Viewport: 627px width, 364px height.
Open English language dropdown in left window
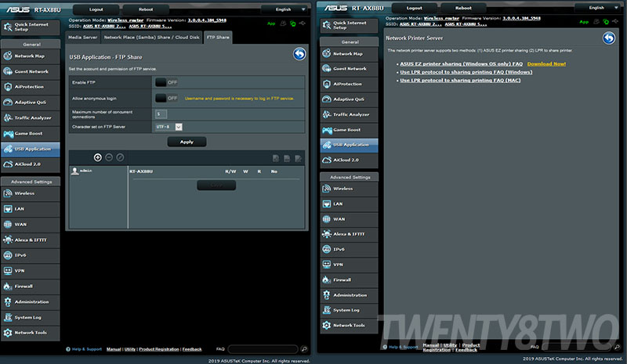point(286,9)
